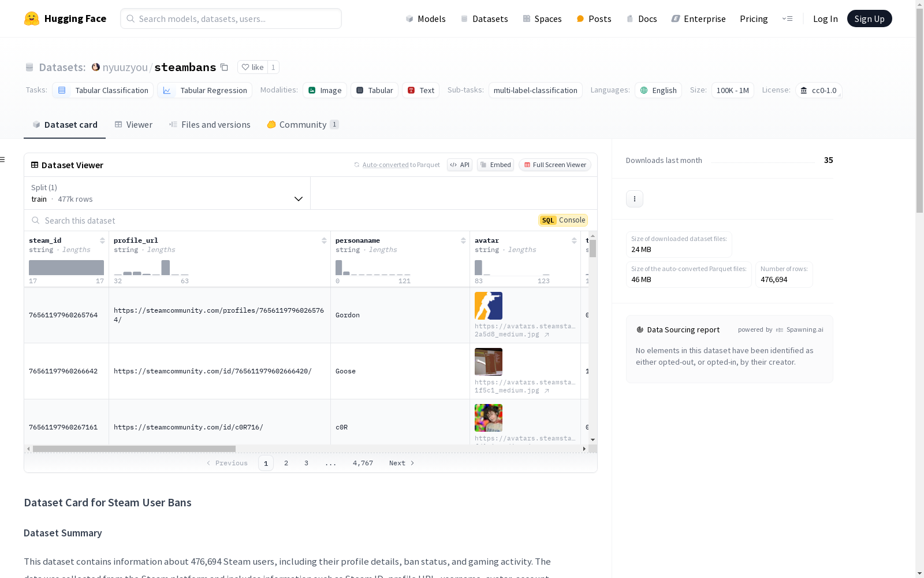Screen dimensions: 924x578
Task: Click the cc0-1.0 license tag
Action: click(818, 90)
